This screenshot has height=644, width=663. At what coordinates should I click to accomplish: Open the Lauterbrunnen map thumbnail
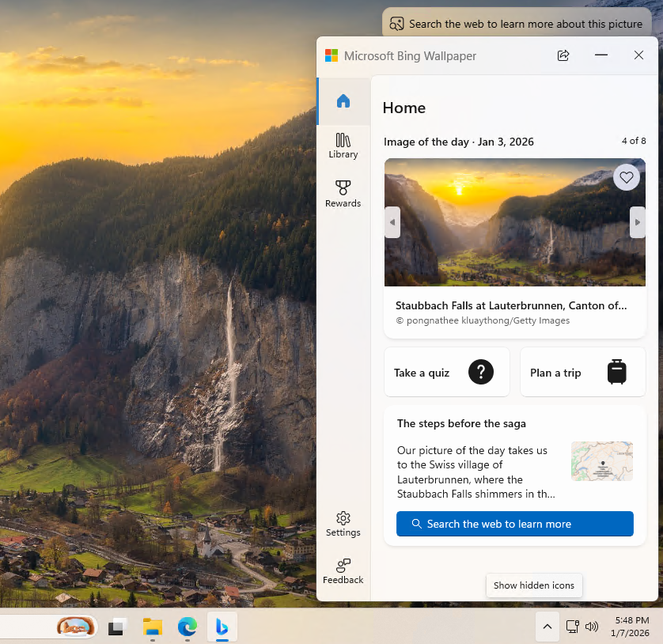coord(601,461)
